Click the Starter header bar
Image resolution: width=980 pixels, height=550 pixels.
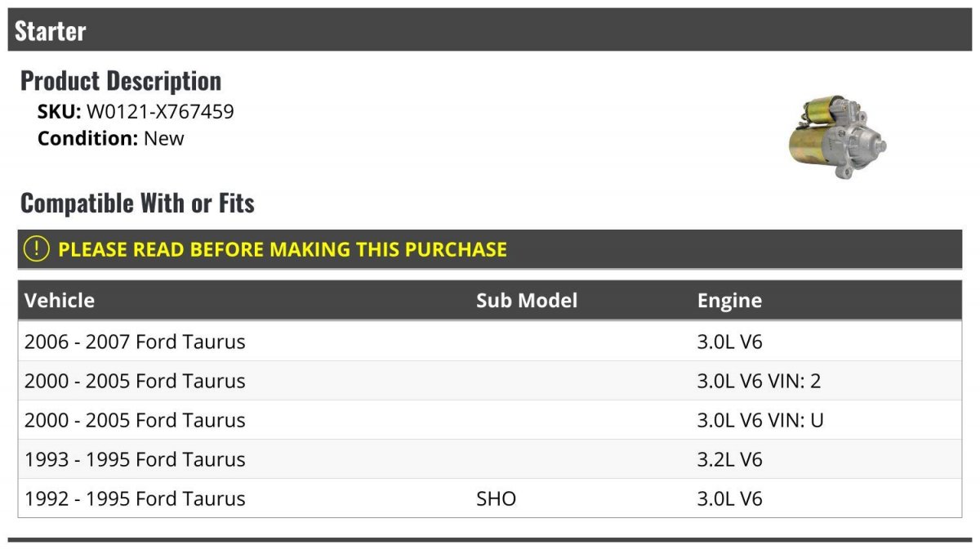pyautogui.click(x=490, y=30)
